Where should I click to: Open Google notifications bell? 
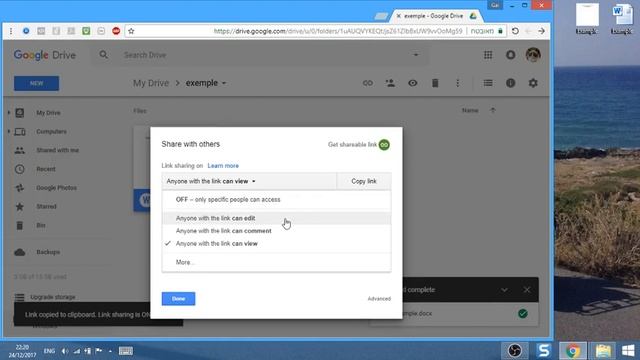(510, 55)
